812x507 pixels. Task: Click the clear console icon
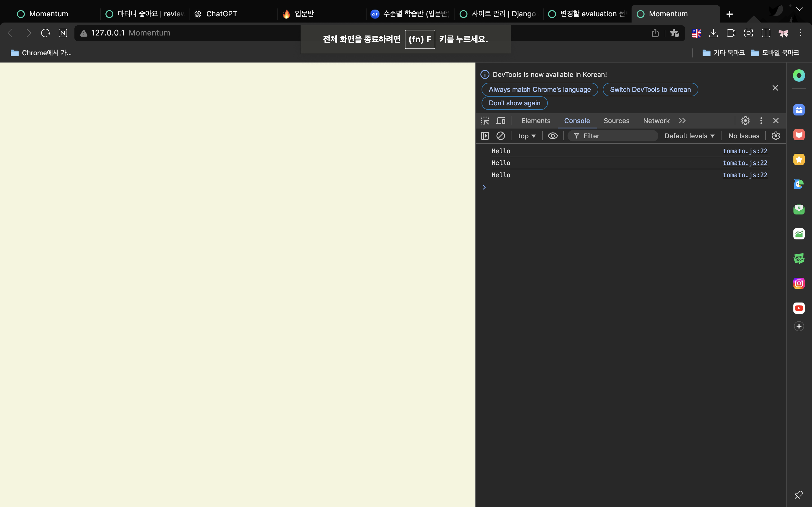click(x=500, y=135)
